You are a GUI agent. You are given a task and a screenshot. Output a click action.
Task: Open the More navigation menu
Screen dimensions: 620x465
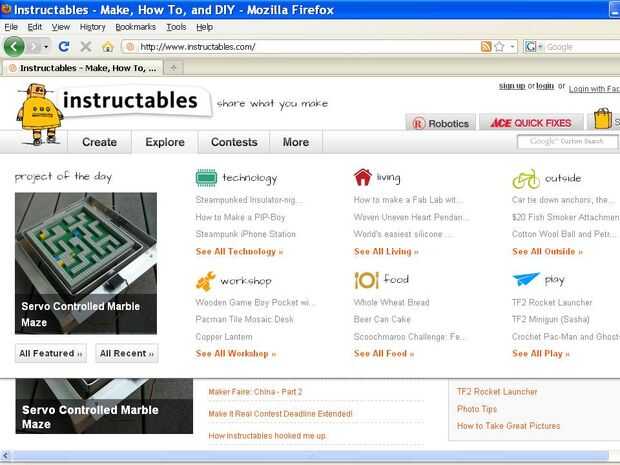pos(296,142)
